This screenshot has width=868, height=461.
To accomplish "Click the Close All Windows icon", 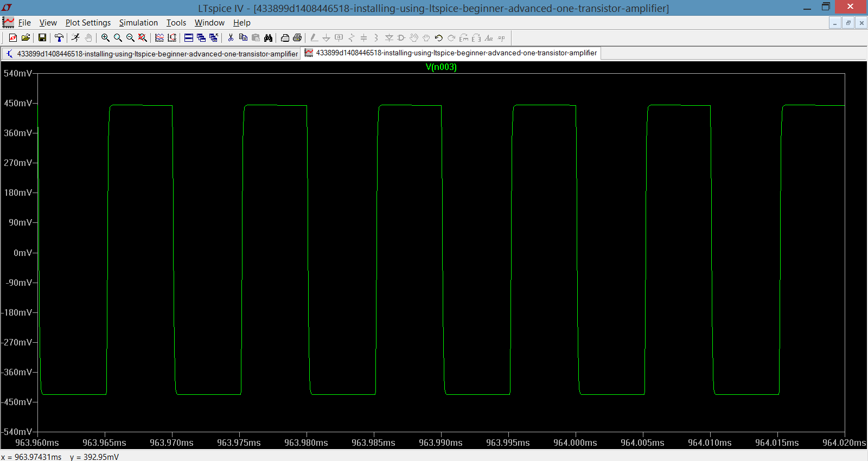I will 214,37.
